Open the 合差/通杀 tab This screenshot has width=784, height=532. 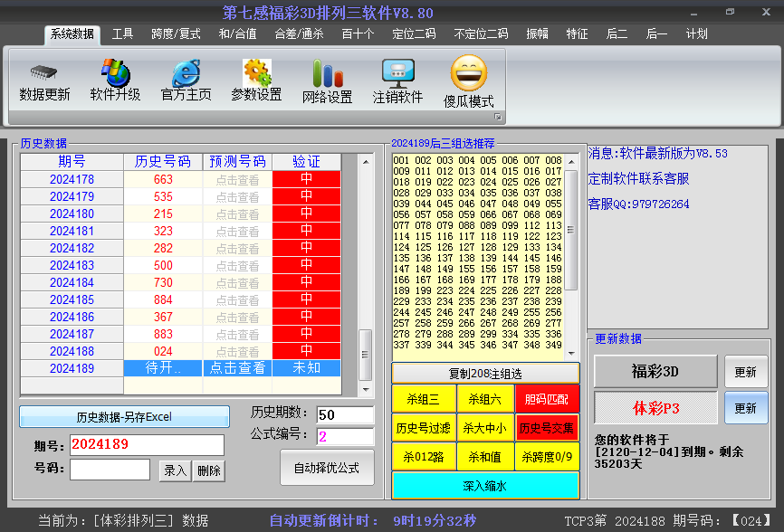[299, 34]
